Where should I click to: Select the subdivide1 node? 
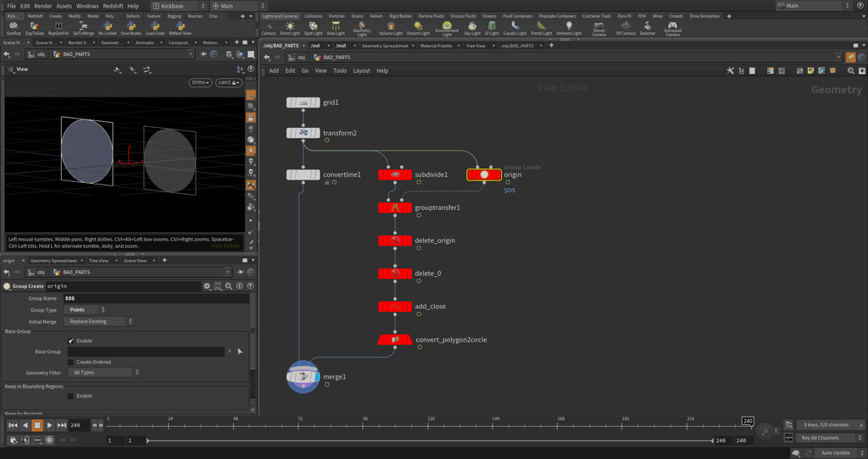395,174
